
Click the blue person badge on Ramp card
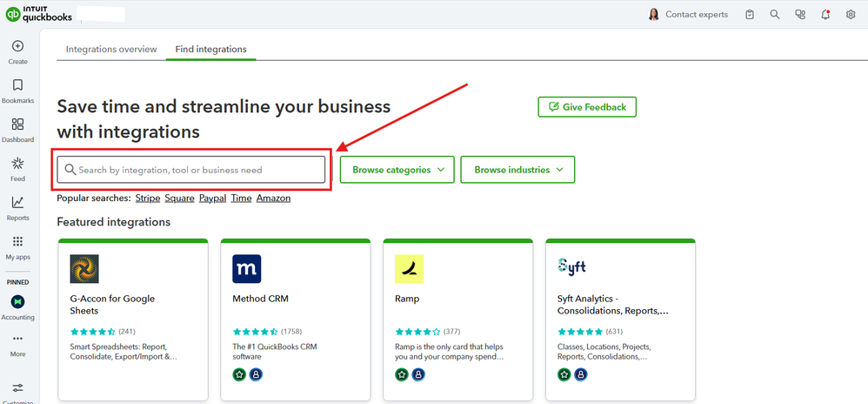(x=418, y=374)
